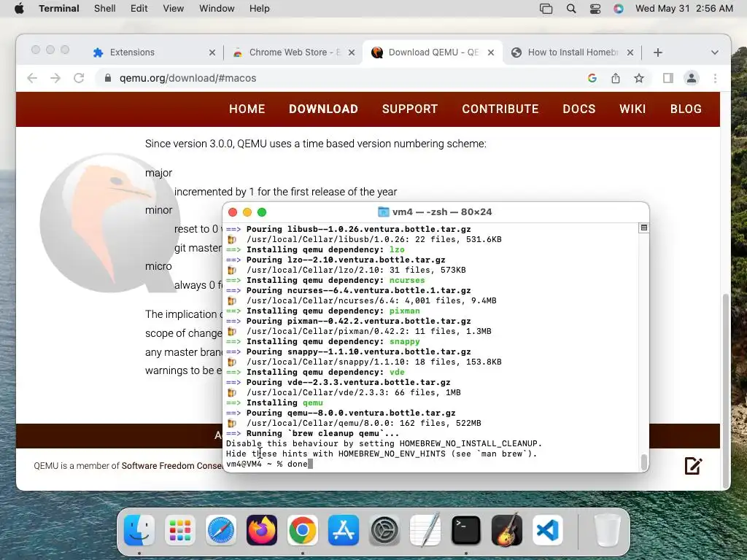Open TextEdit from the Dock
Image resolution: width=747 pixels, height=560 pixels.
pyautogui.click(x=425, y=530)
